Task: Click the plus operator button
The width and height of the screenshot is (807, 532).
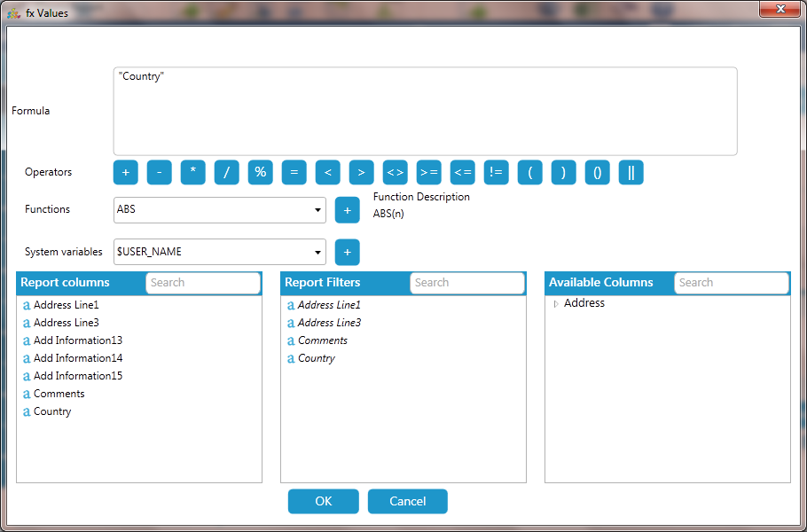Action: point(125,172)
